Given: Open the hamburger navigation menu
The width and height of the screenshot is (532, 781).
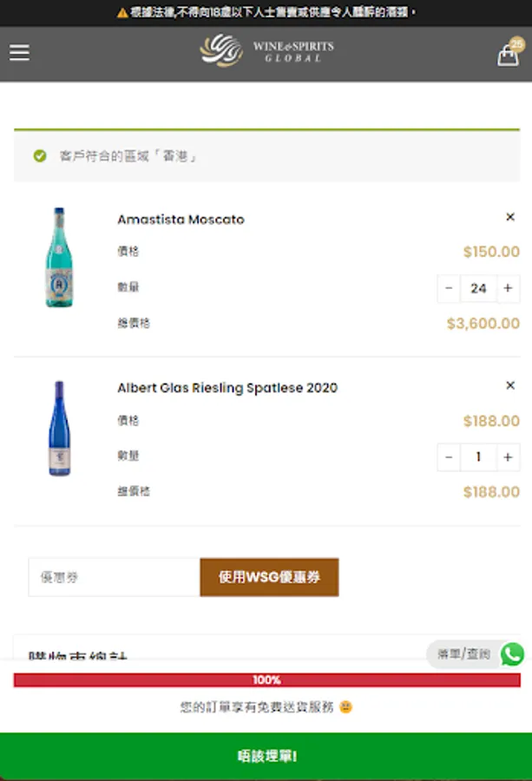Looking at the screenshot, I should (x=19, y=53).
